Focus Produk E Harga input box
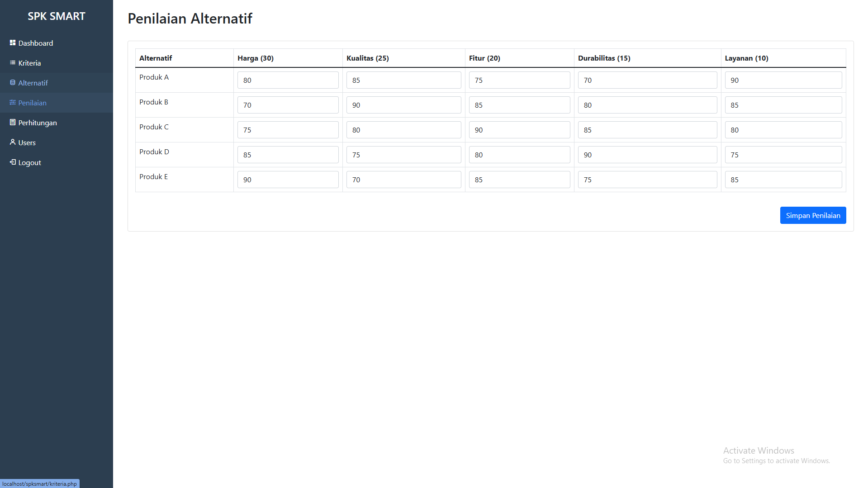 (288, 180)
